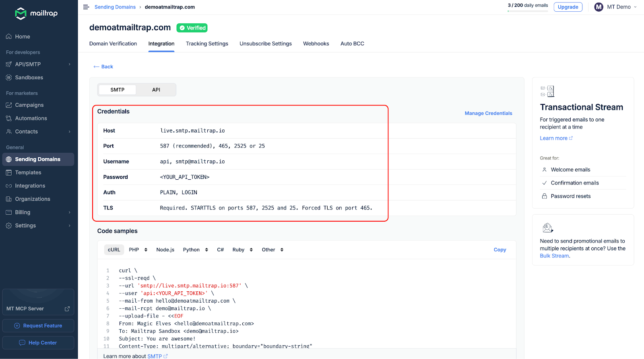Click the Request Feature button
Image resolution: width=644 pixels, height=359 pixels.
point(38,326)
